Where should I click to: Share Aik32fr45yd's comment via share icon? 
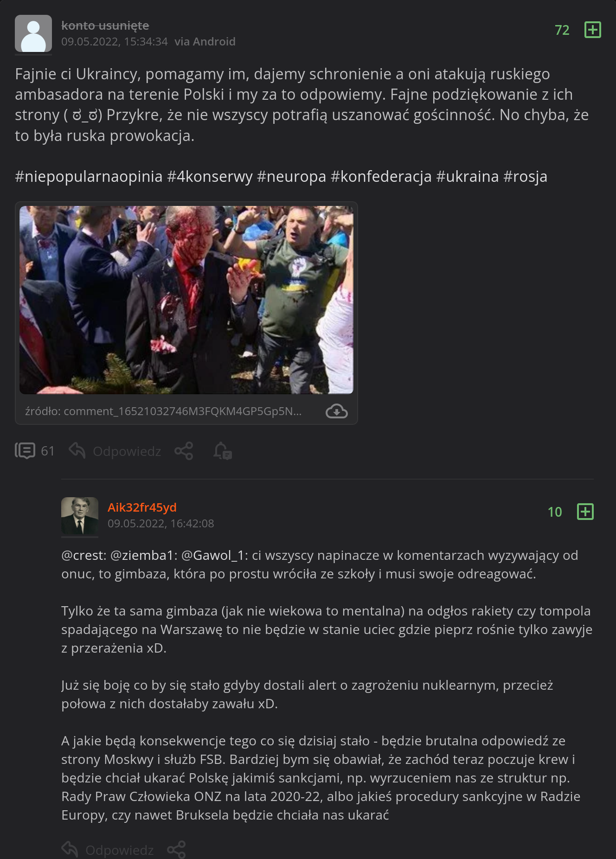coord(176,850)
